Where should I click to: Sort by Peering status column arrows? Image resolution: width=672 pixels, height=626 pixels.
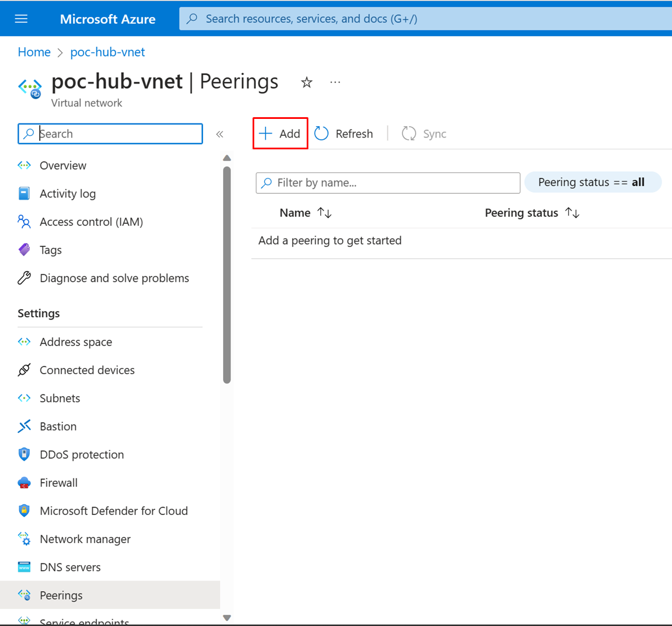coord(572,212)
